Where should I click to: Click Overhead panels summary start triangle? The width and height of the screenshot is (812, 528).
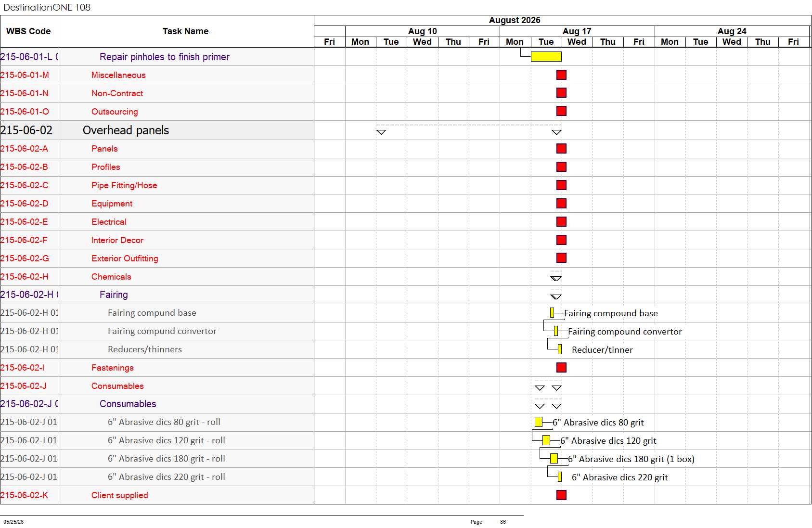(381, 132)
